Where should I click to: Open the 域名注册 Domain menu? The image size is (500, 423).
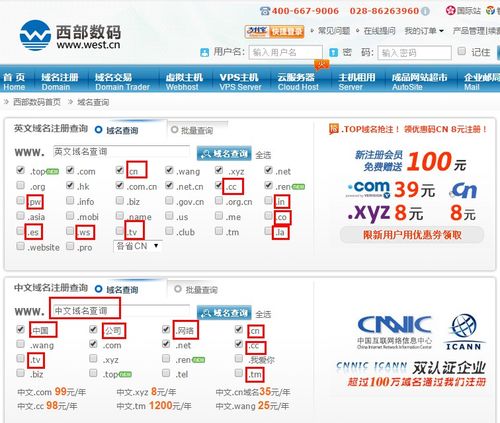click(60, 82)
